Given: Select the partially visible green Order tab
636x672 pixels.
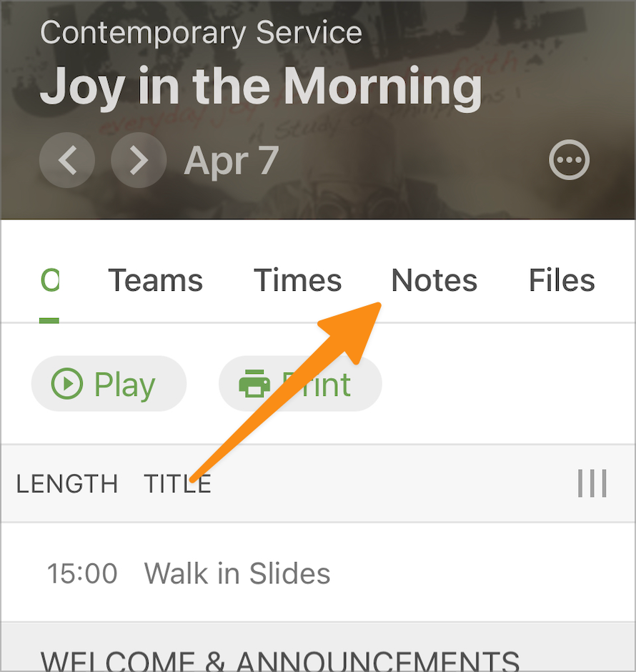Looking at the screenshot, I should tap(49, 281).
